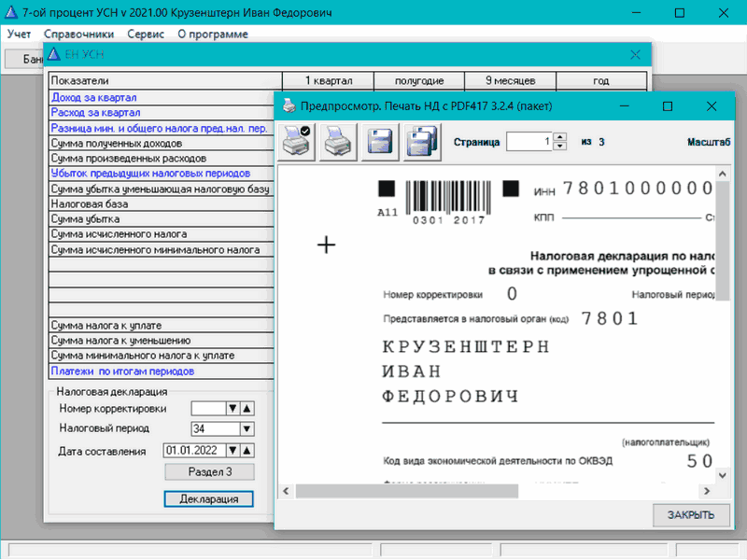Click the Раздел 3 button

(209, 472)
